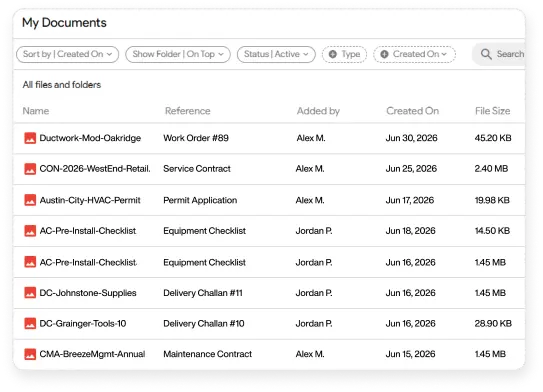Click the Jun 25, 2026 date cell
The image size is (543, 392).
point(411,169)
